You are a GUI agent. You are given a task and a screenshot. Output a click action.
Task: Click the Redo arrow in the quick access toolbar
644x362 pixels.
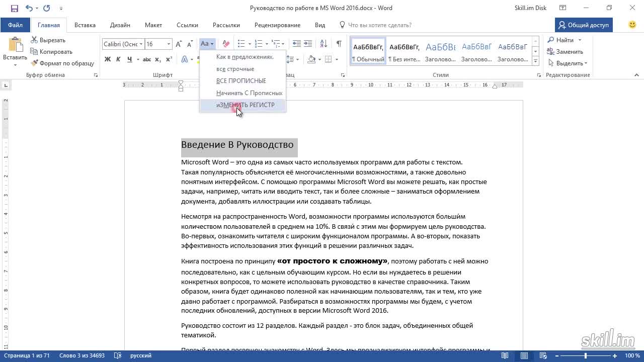click(47, 8)
